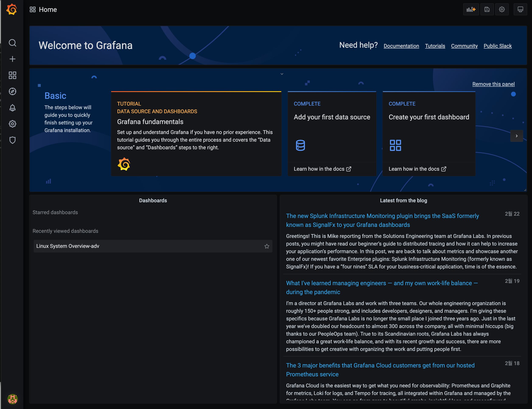Open the managing engineers work-life balance post
532x409 pixels.
coord(382,288)
